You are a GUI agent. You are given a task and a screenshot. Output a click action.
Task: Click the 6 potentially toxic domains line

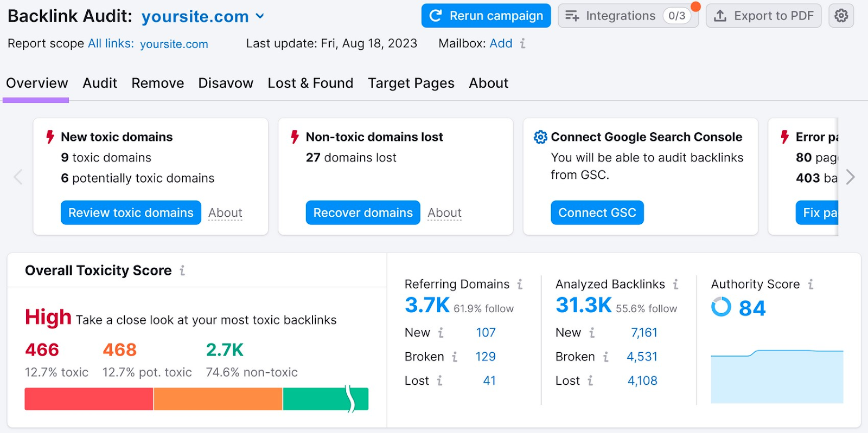[x=138, y=178]
